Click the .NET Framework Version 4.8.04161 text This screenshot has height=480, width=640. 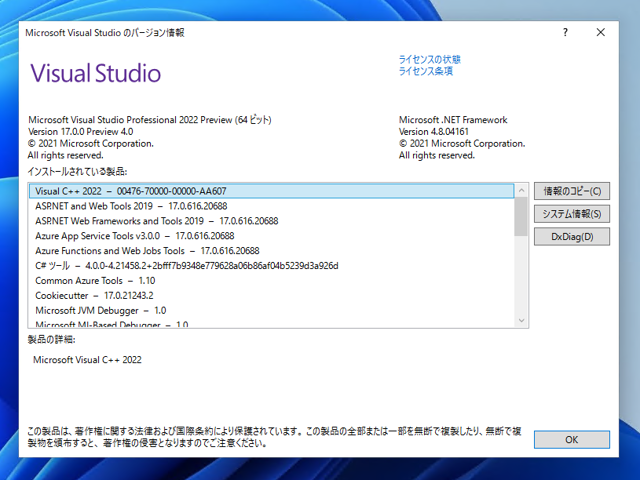(433, 132)
